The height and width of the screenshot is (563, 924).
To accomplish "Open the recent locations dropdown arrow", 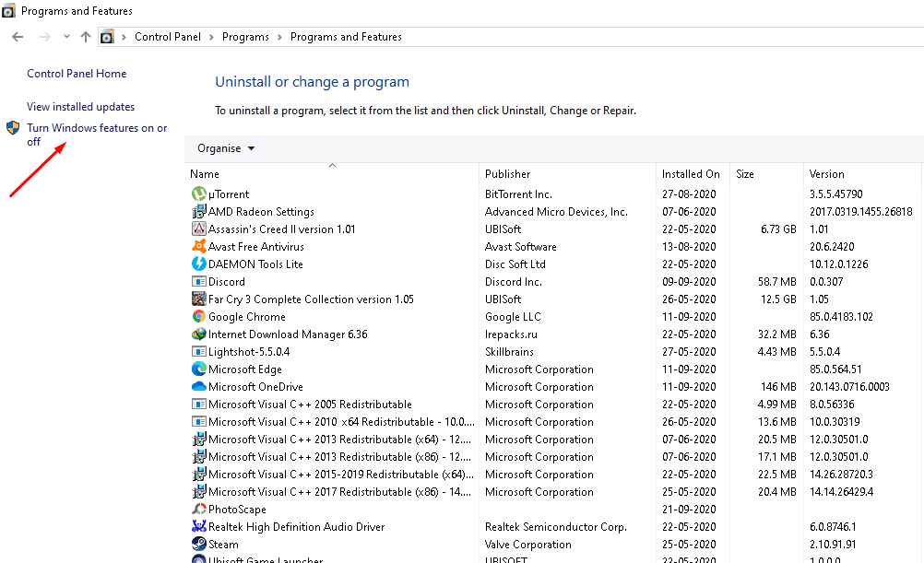I will pyautogui.click(x=66, y=37).
